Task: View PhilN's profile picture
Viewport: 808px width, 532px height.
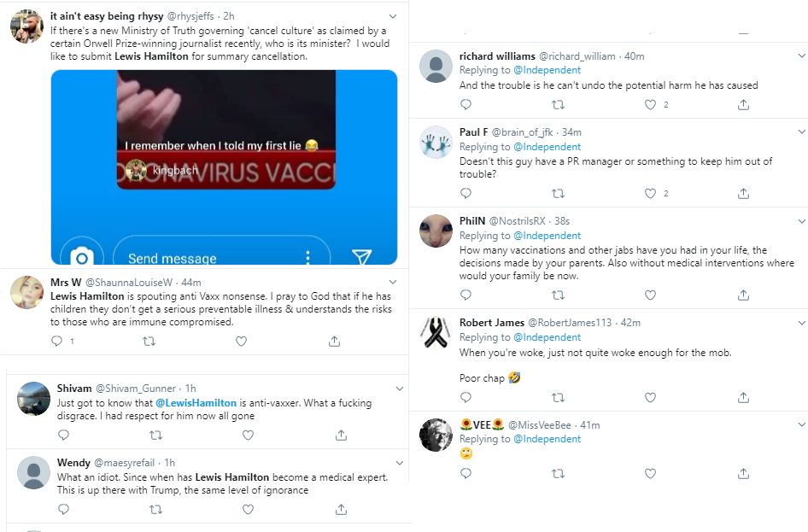Action: click(x=436, y=231)
